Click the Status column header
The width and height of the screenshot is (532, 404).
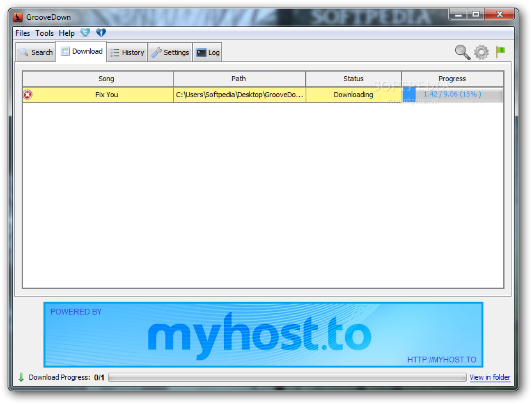354,79
